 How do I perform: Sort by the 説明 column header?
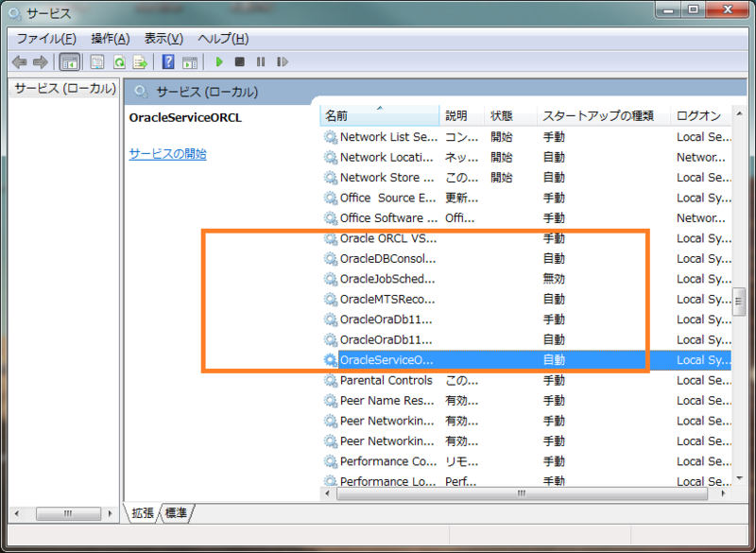[462, 115]
